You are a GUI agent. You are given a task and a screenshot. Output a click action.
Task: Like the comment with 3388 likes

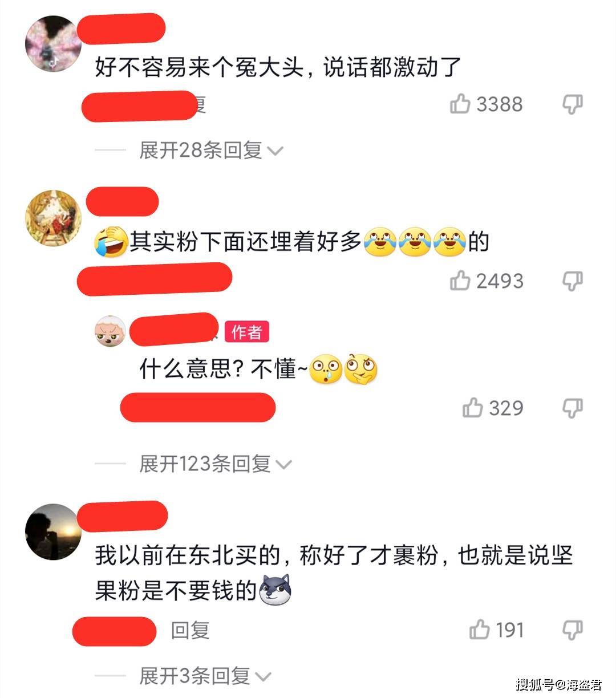(x=460, y=104)
